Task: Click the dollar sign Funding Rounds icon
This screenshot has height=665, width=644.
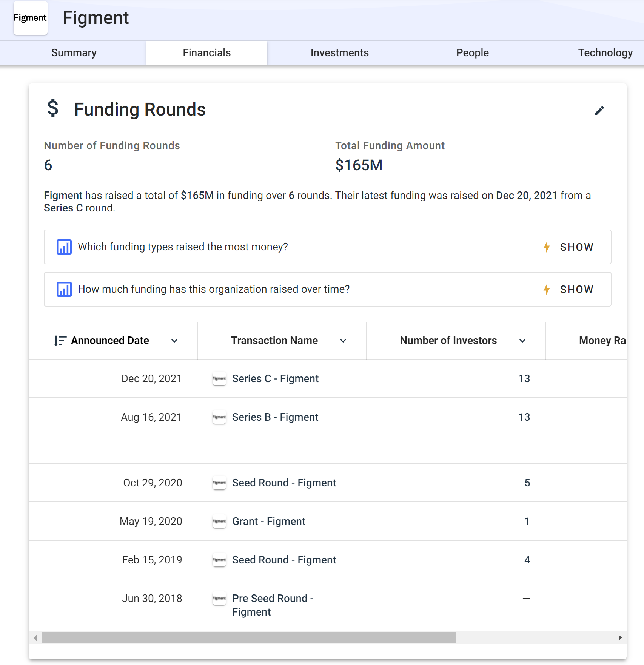Action: point(52,110)
